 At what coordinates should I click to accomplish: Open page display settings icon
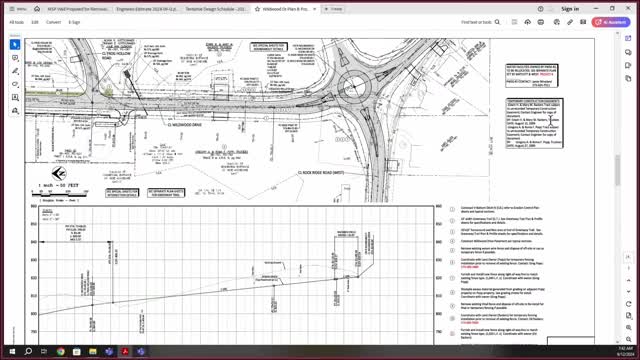click(628, 316)
